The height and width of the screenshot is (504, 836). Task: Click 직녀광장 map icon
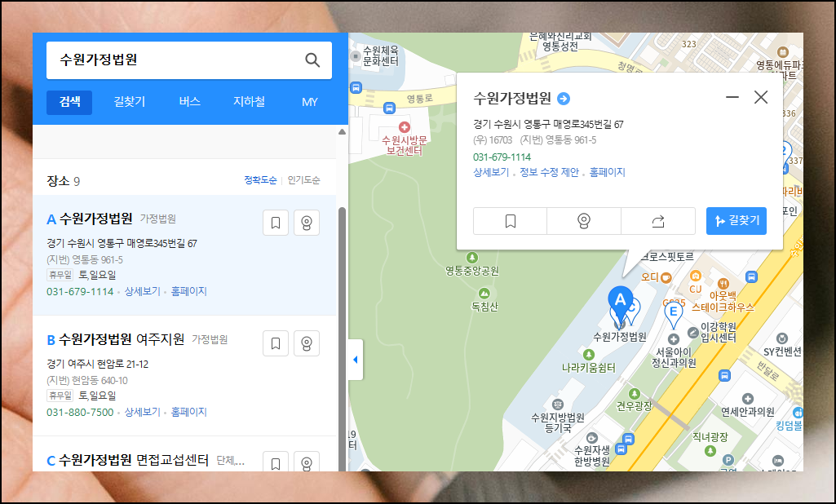(x=710, y=451)
